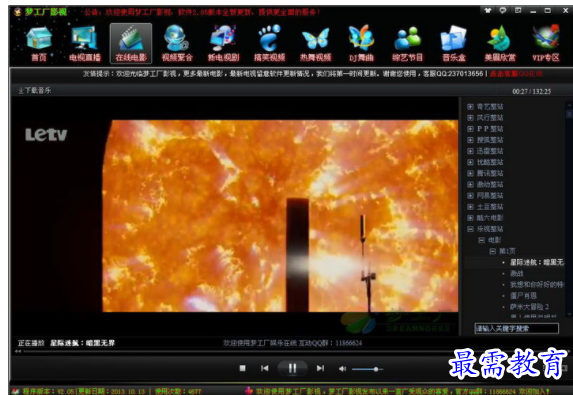Select the 在线电影 online movies icon
The image size is (573, 395).
[x=131, y=43]
